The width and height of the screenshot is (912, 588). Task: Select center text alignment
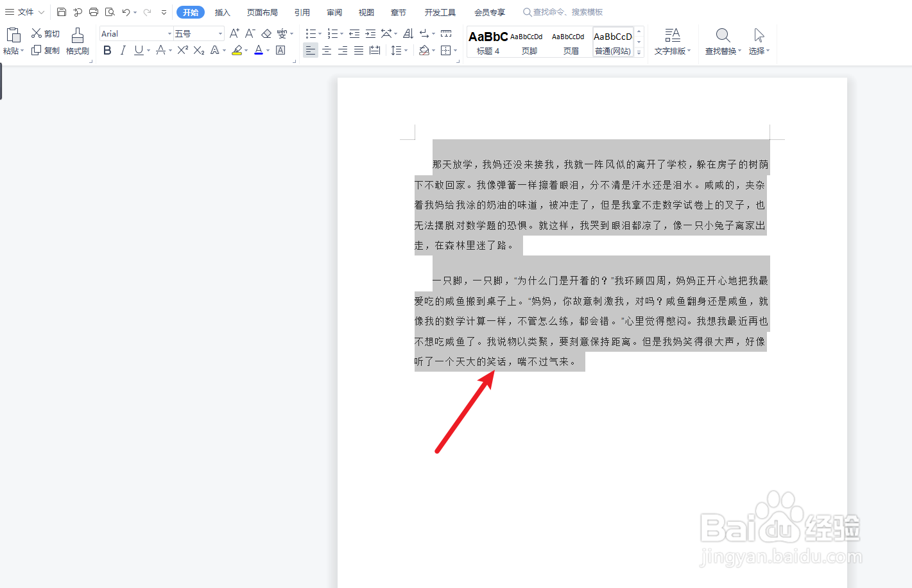(x=327, y=51)
